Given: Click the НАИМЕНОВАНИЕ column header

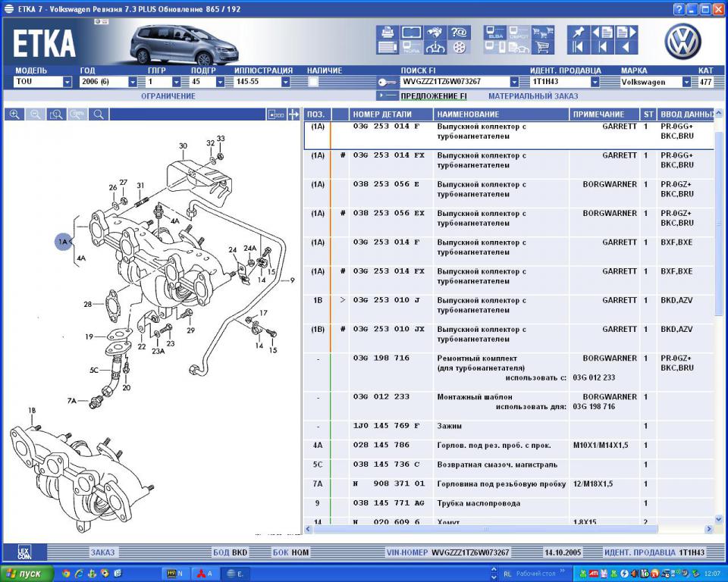Looking at the screenshot, I should (x=501, y=114).
